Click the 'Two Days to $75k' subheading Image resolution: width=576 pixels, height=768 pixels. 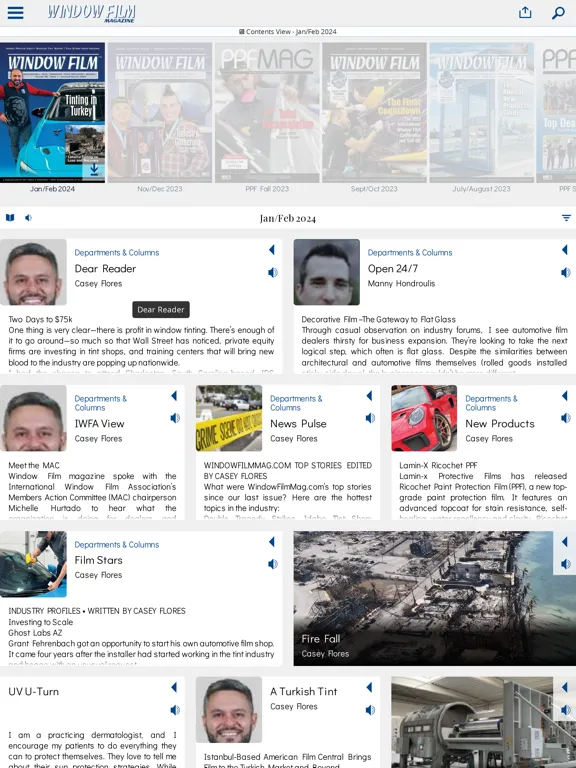tap(40, 319)
